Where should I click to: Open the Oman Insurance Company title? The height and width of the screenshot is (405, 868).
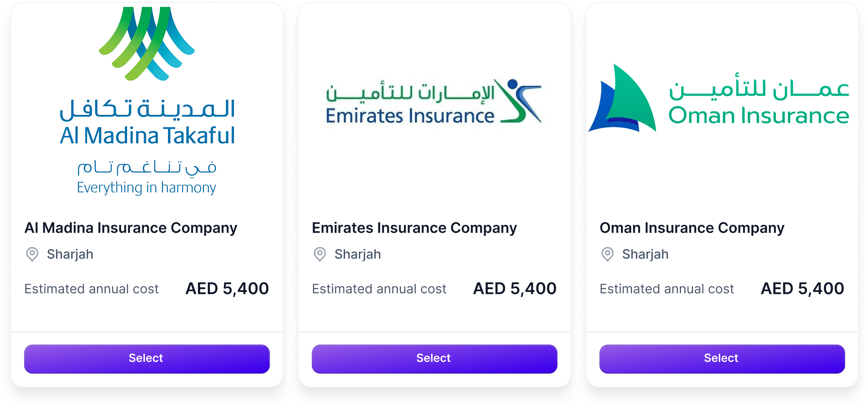click(x=692, y=228)
